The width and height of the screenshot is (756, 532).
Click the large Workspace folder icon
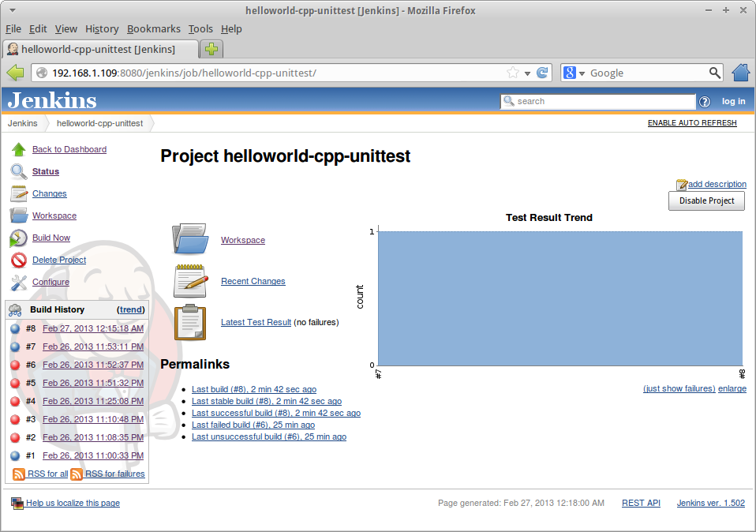(190, 239)
